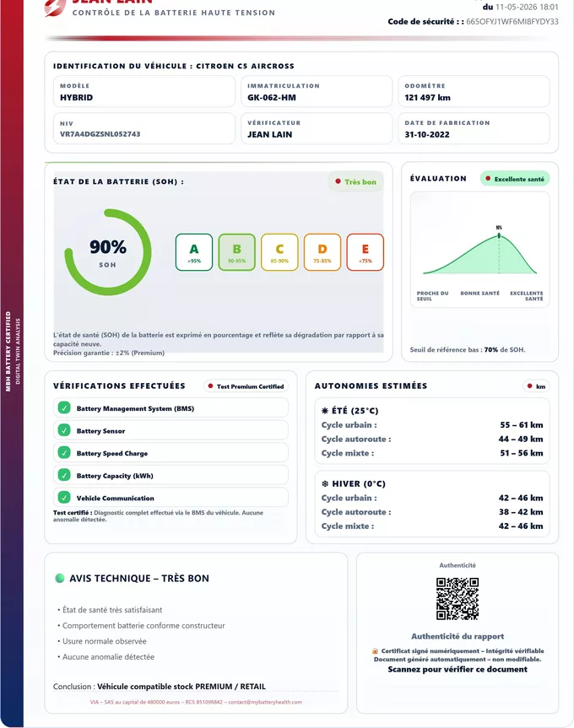Click the evaluation distribution curve chart

click(479, 251)
